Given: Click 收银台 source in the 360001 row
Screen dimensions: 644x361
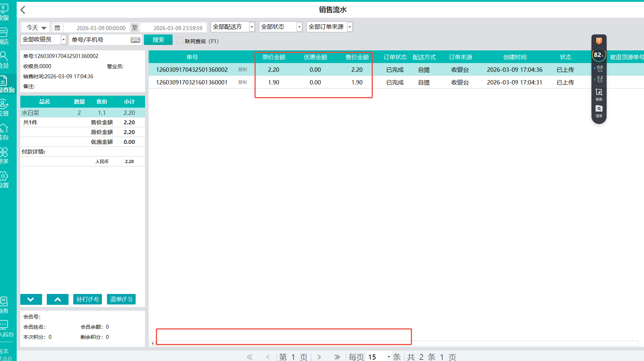Looking at the screenshot, I should pyautogui.click(x=460, y=82).
